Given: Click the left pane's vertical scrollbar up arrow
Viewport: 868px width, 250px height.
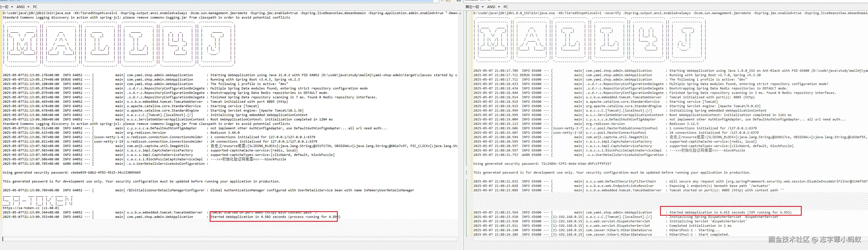Looking at the screenshot, I should [460, 13].
